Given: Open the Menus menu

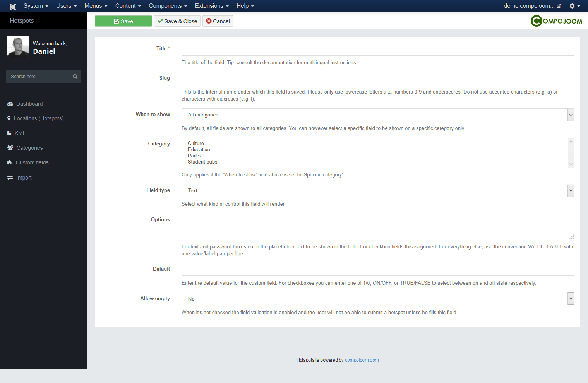Looking at the screenshot, I should [x=96, y=6].
